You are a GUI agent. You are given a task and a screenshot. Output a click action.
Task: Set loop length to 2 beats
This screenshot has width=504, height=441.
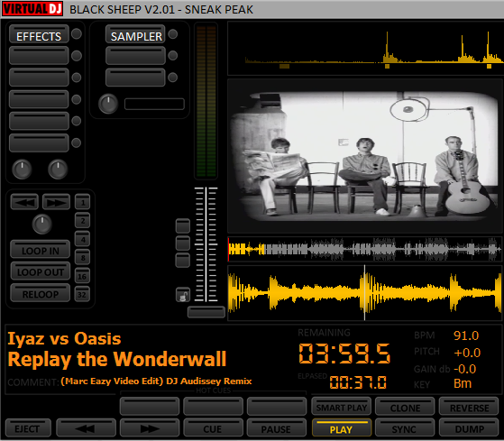click(83, 220)
